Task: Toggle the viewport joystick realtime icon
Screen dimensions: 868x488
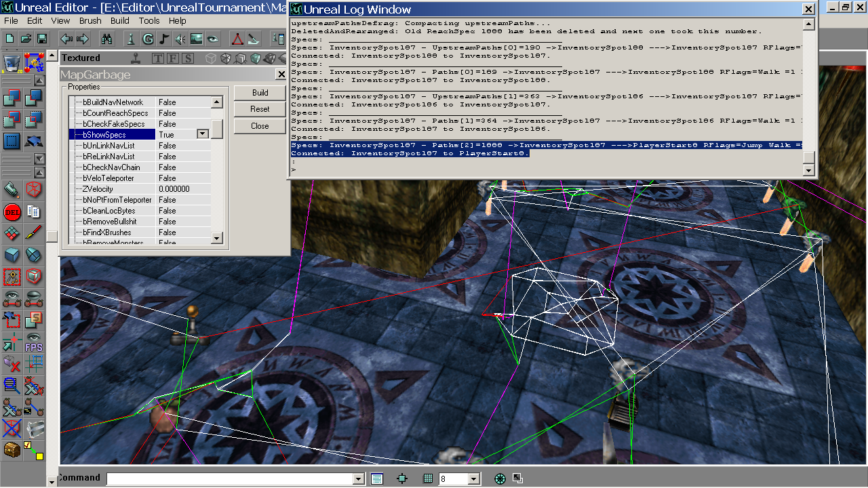Action: click(x=137, y=58)
